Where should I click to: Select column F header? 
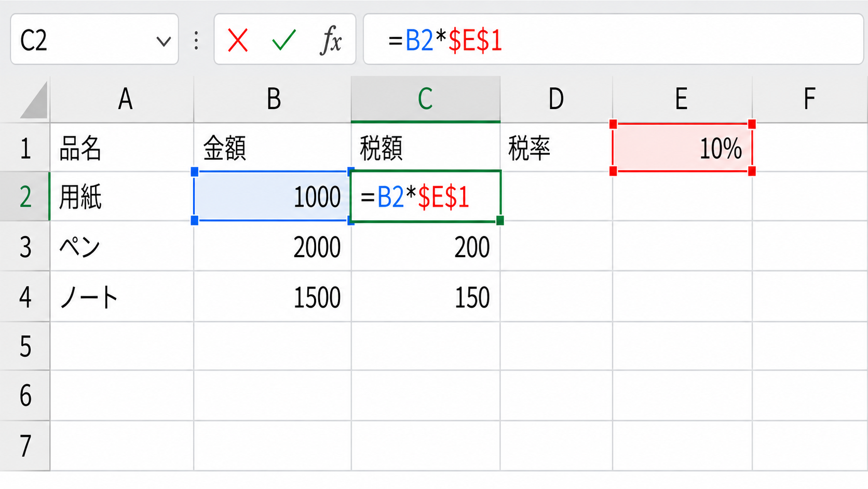tap(810, 99)
